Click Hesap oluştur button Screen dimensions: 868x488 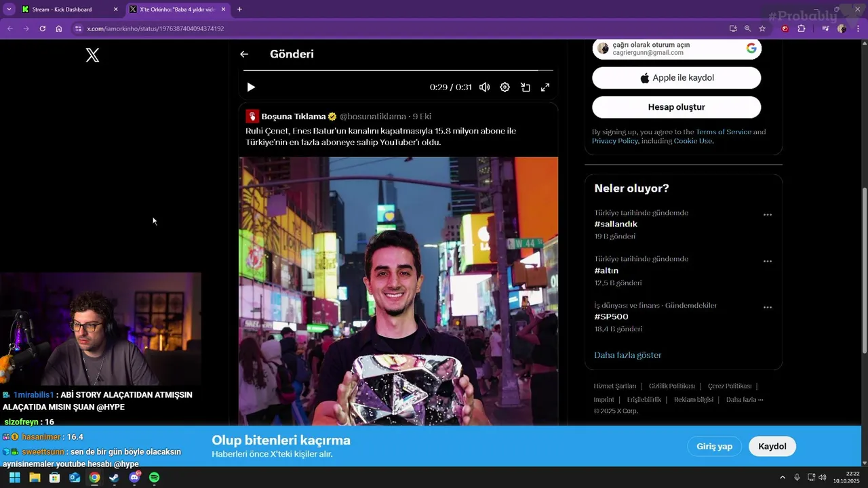(x=677, y=107)
